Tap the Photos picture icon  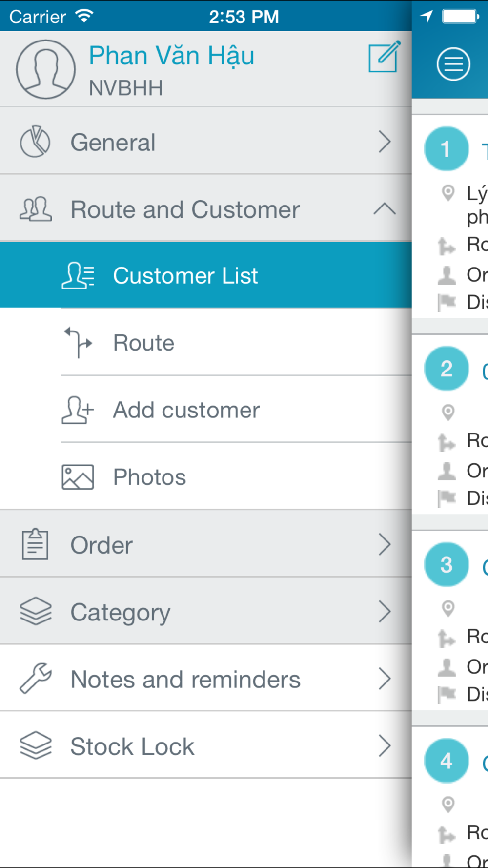(78, 477)
